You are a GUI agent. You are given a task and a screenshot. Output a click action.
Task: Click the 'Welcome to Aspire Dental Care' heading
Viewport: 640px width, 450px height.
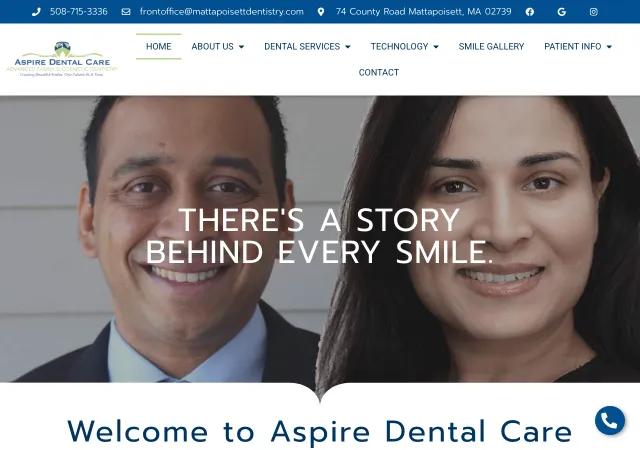click(x=320, y=432)
